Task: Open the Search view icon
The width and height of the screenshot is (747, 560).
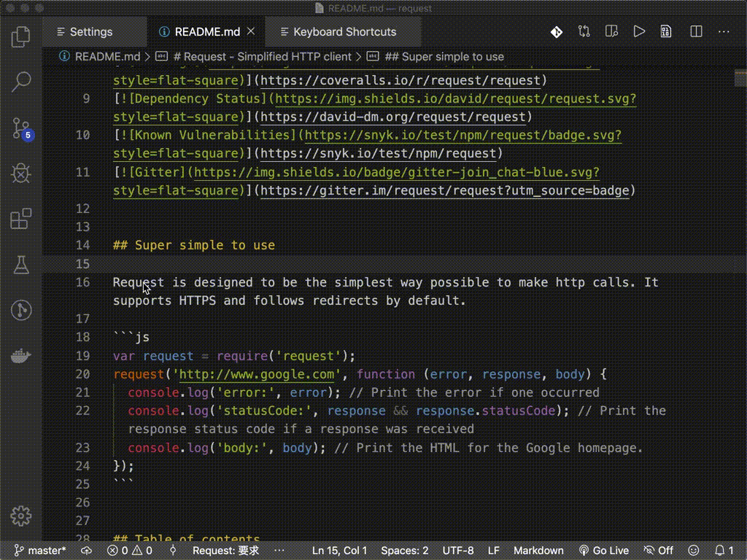Action: pos(21,82)
